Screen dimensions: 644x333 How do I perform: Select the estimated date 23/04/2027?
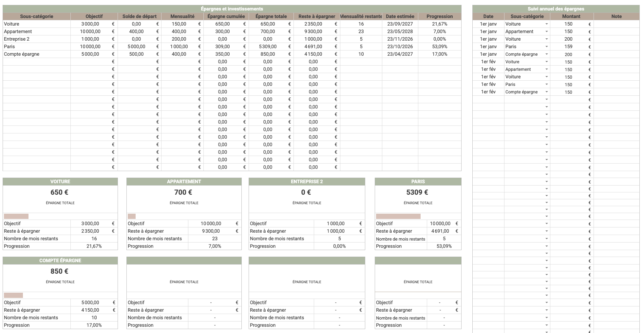[x=400, y=54]
